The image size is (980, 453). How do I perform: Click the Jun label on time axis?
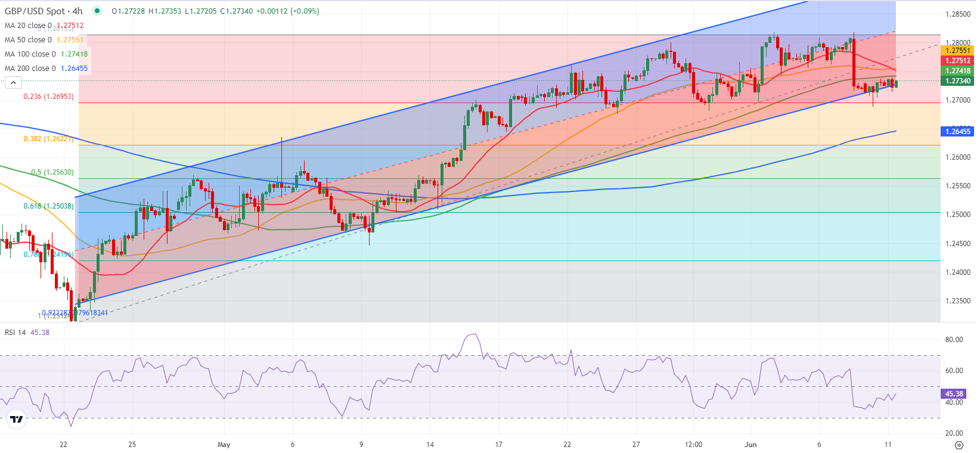(x=750, y=445)
